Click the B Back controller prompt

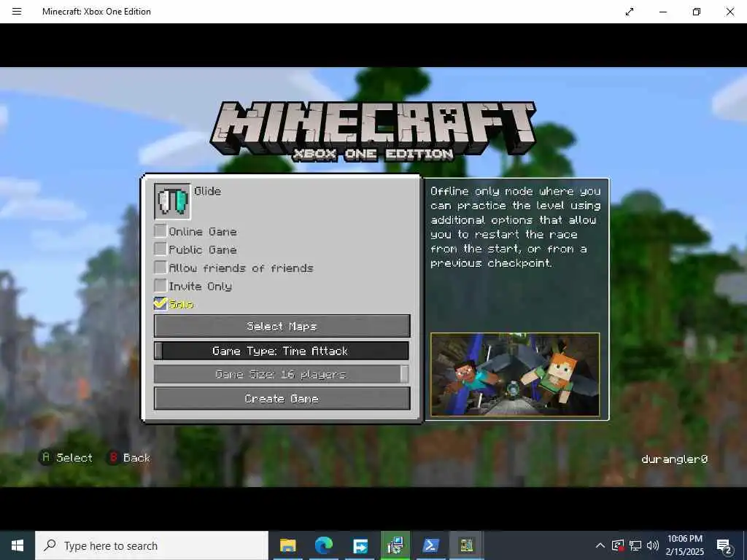128,458
